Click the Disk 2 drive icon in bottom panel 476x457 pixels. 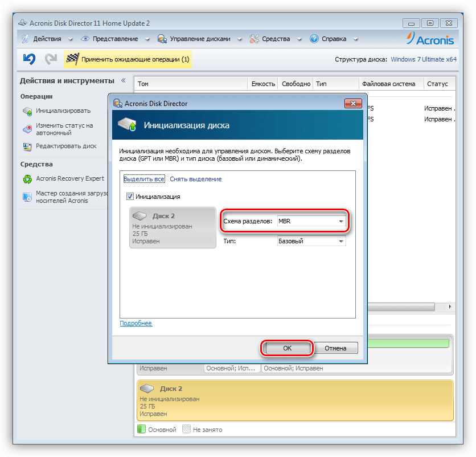point(147,388)
